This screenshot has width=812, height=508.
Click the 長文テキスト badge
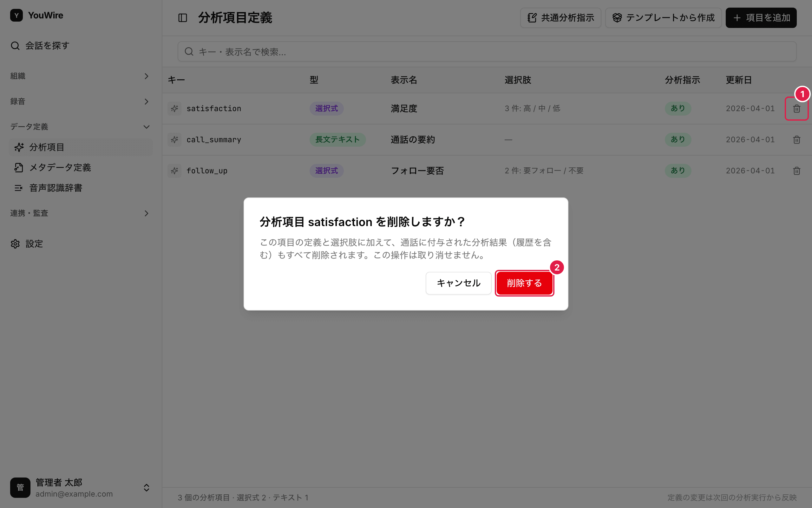(337, 139)
